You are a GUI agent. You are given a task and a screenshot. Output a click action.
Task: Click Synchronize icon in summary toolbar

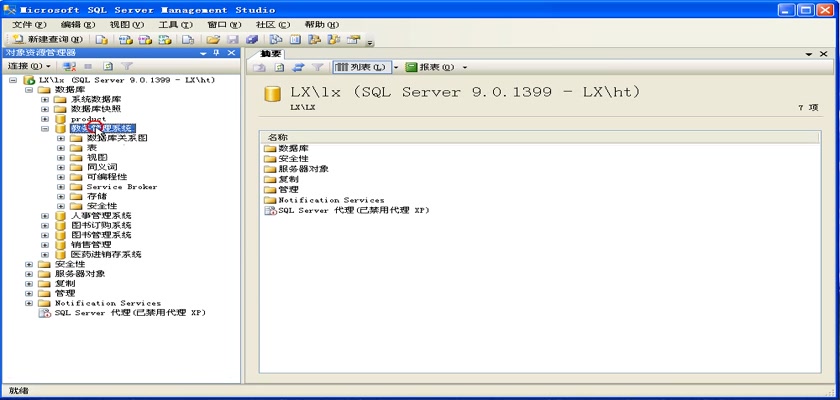coord(298,67)
